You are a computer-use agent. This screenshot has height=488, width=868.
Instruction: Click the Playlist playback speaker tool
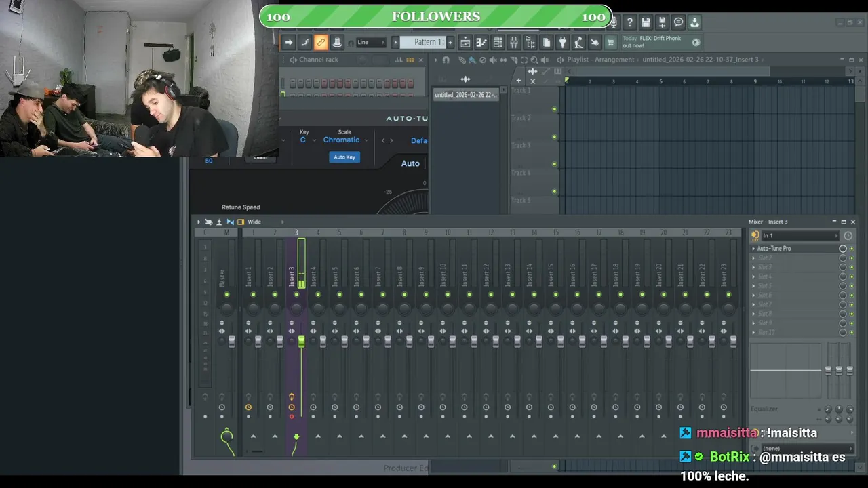(x=545, y=60)
